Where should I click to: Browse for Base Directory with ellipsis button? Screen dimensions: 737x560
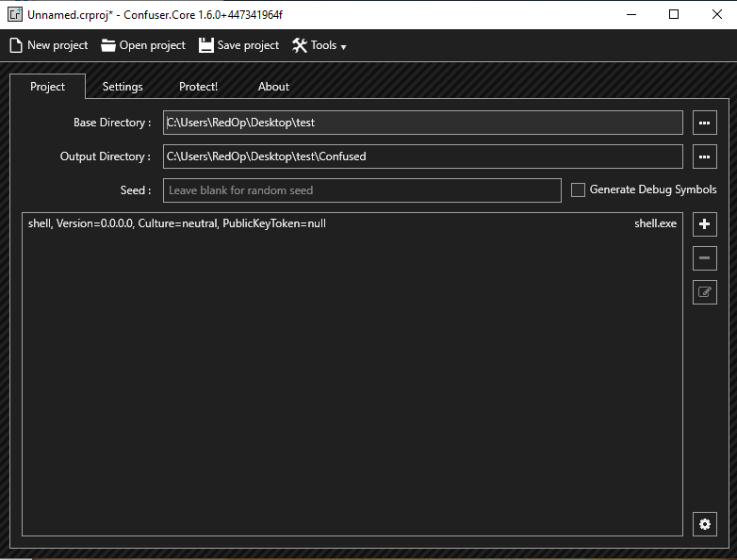704,123
